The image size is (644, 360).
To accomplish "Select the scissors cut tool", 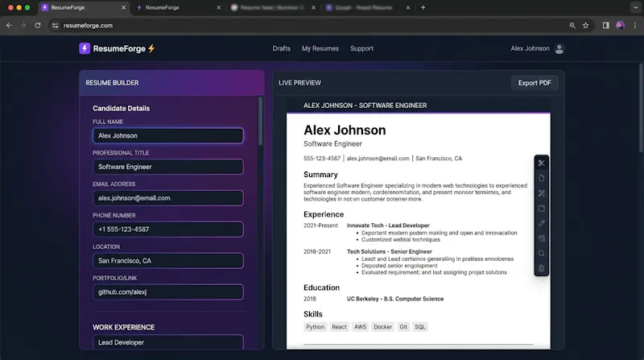I will click(x=541, y=163).
